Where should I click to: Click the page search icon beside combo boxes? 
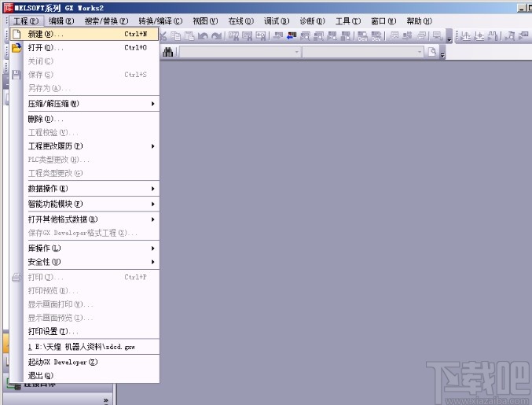pos(432,52)
